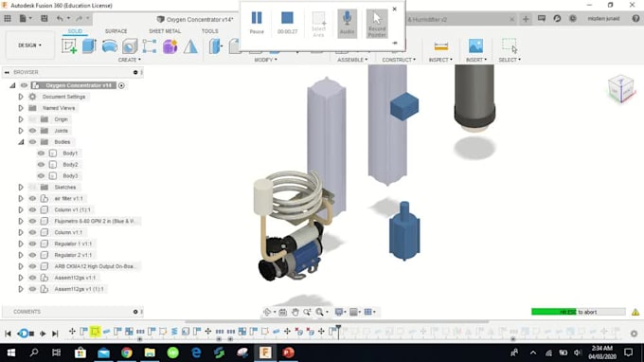Image resolution: width=644 pixels, height=362 pixels.
Task: Select the SOLID tab
Action: (75, 31)
